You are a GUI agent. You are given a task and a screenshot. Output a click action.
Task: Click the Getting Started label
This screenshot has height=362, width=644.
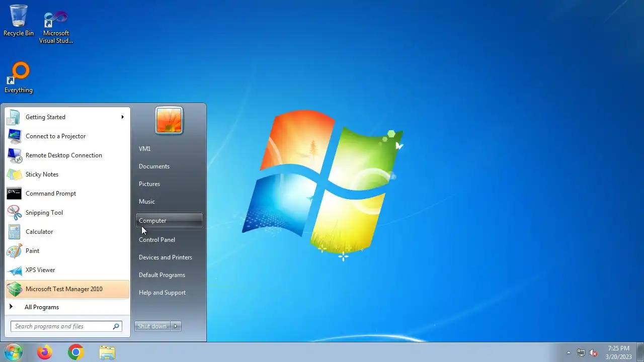[x=45, y=117]
